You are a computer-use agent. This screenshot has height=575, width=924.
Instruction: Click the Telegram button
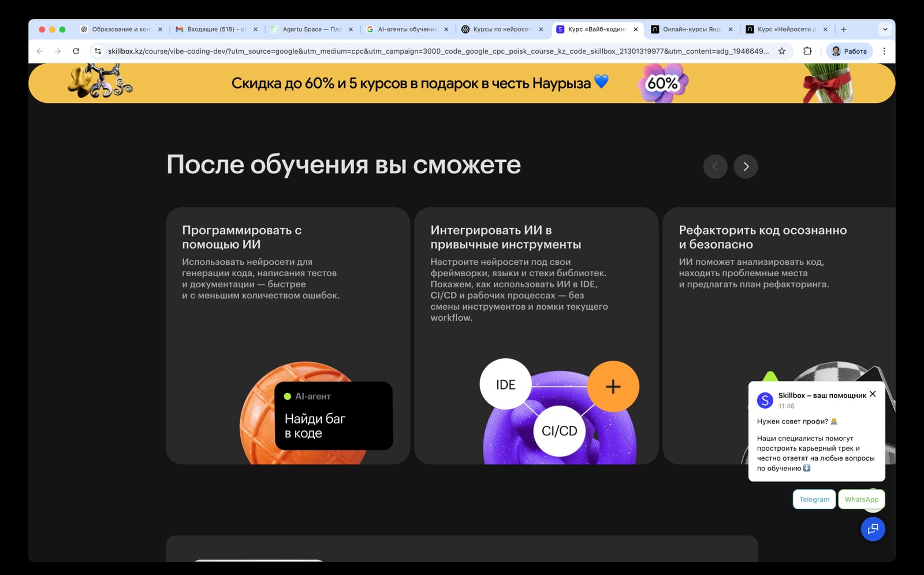814,499
